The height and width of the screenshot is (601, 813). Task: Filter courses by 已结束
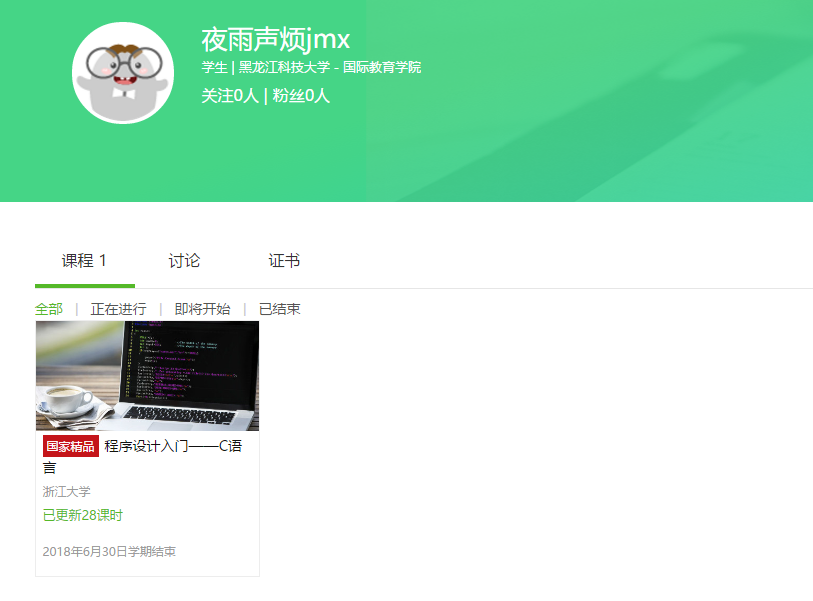coord(279,309)
